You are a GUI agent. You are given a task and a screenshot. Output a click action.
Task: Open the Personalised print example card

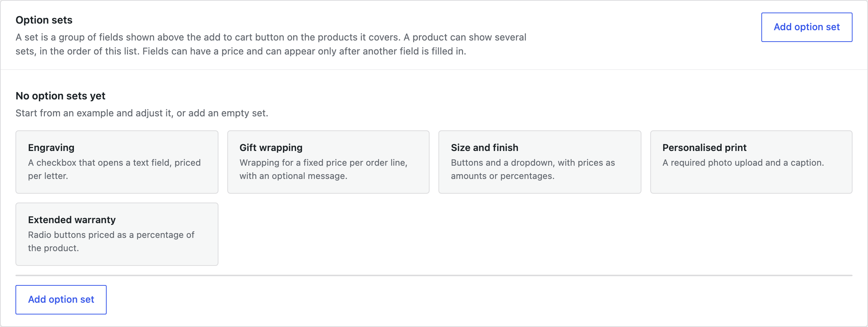751,162
